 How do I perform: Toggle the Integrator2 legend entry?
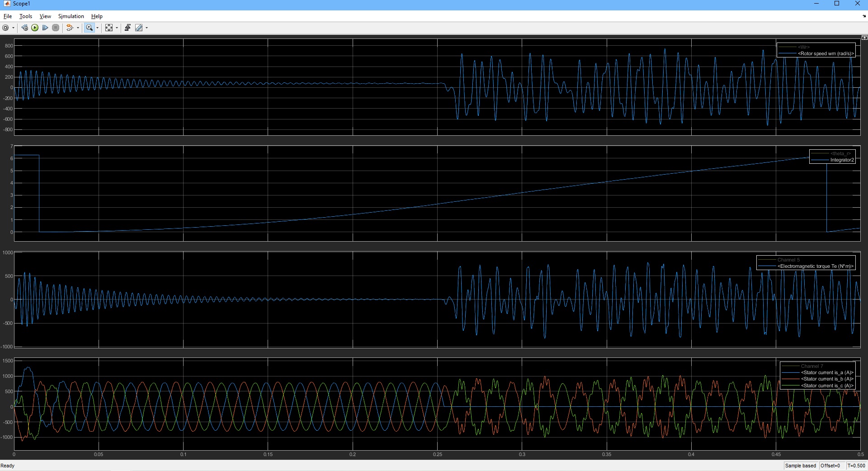point(841,160)
